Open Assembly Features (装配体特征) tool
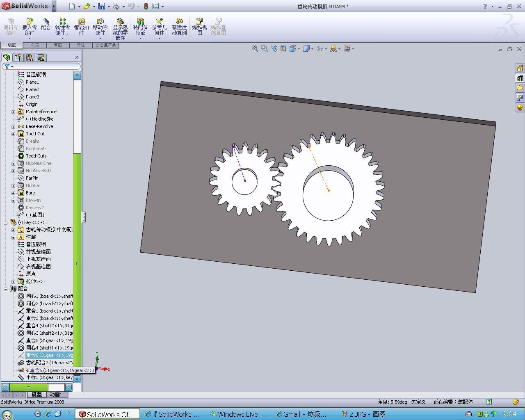The height and width of the screenshot is (420, 525). 140,27
